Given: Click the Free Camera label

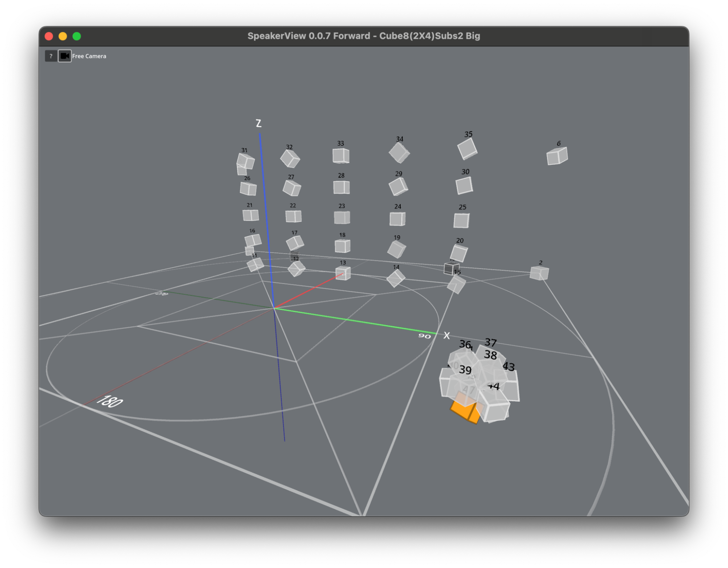Looking at the screenshot, I should click(89, 56).
